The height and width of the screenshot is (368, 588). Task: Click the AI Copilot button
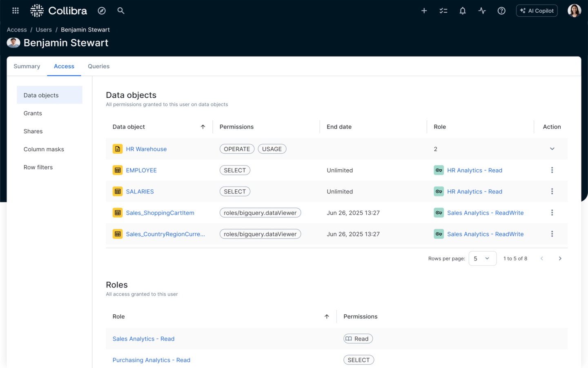pyautogui.click(x=537, y=11)
